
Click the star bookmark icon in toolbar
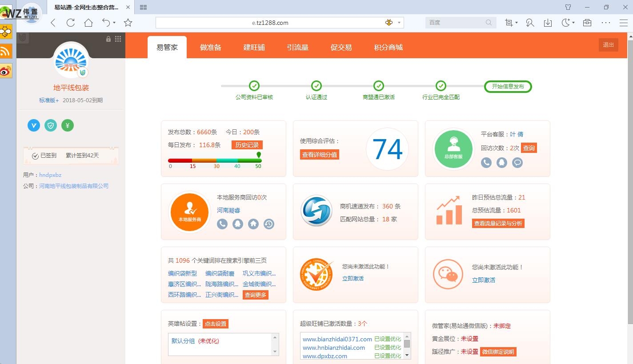[128, 23]
